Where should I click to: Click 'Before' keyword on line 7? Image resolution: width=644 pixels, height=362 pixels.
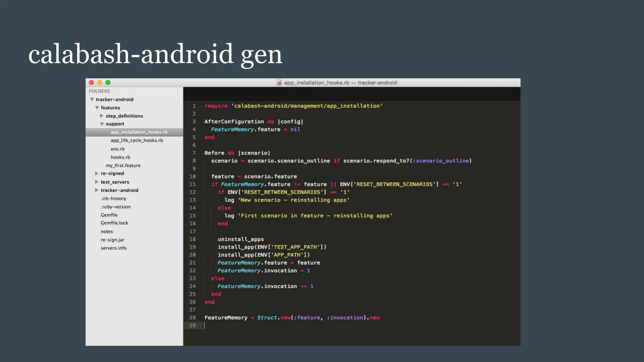[214, 153]
